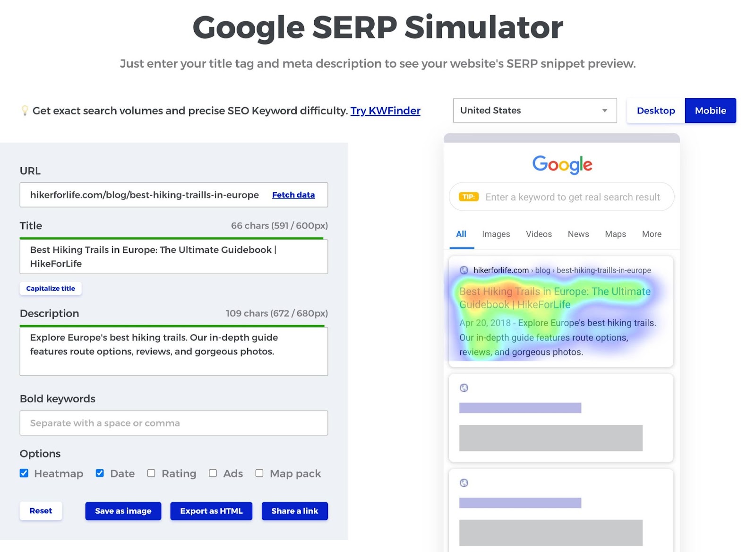Open the Try KWFinder link

(x=385, y=111)
